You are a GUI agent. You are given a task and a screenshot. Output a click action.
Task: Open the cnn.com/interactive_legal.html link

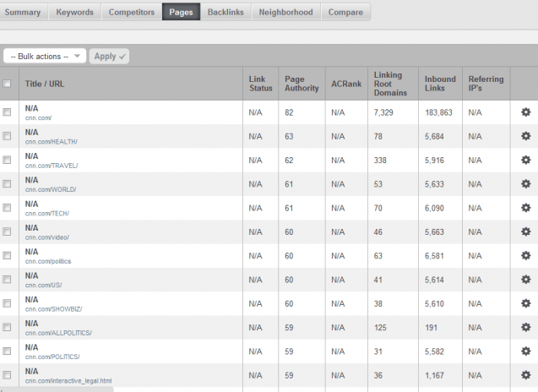[x=68, y=381]
